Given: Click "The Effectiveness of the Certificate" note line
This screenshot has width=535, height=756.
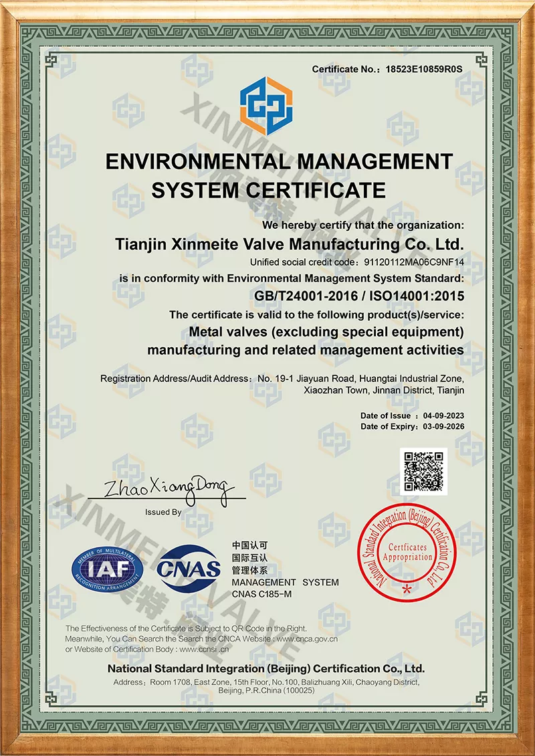Looking at the screenshot, I should [x=186, y=629].
